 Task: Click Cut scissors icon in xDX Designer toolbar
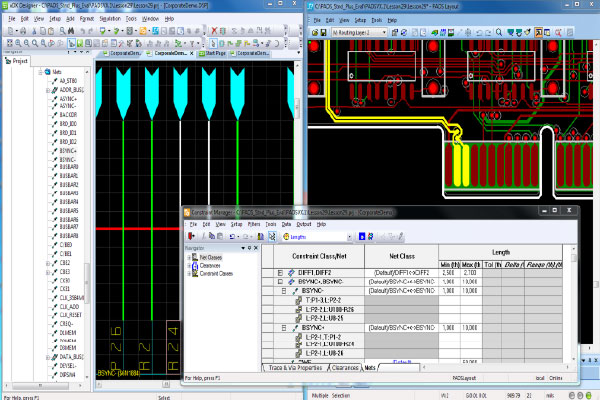(x=34, y=31)
